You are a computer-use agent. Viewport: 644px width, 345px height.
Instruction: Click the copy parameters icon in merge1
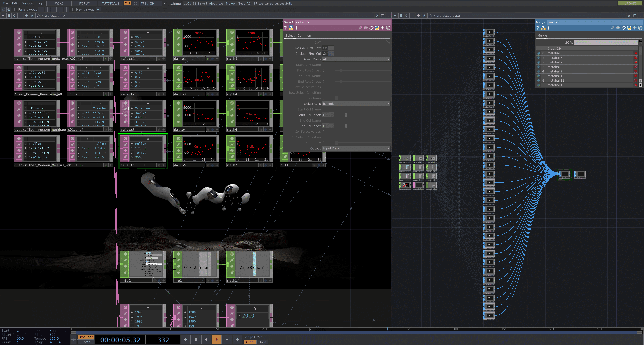click(623, 28)
